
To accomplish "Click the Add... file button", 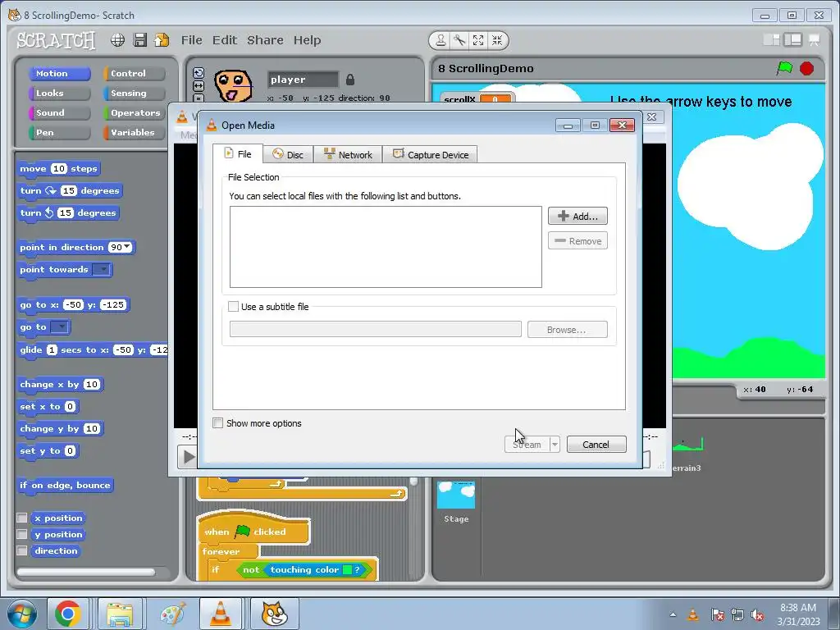I will coord(577,216).
